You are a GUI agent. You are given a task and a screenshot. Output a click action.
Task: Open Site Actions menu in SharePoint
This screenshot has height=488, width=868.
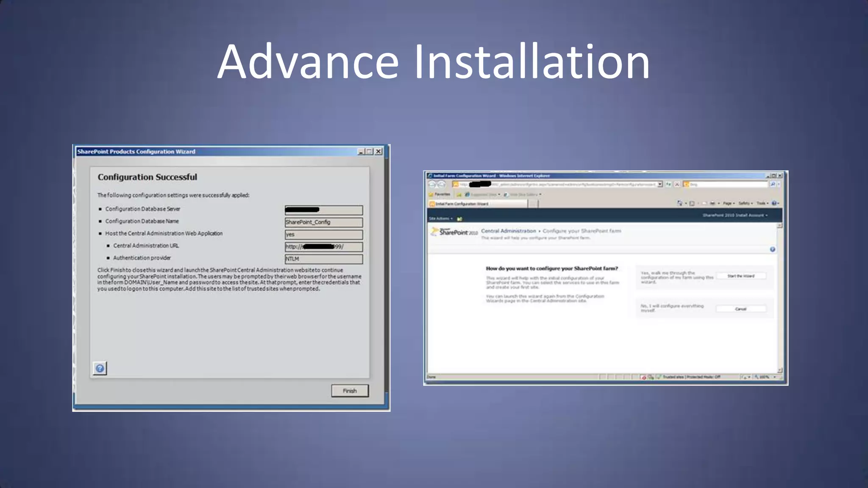pos(441,219)
